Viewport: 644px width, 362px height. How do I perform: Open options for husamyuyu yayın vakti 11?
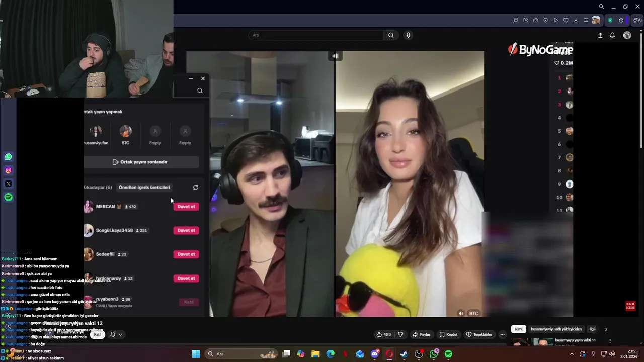pos(610,341)
